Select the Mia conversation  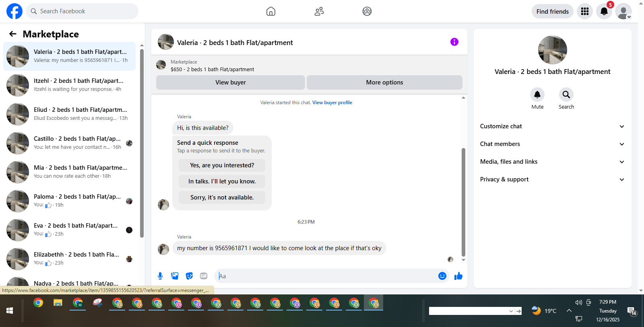[69, 172]
